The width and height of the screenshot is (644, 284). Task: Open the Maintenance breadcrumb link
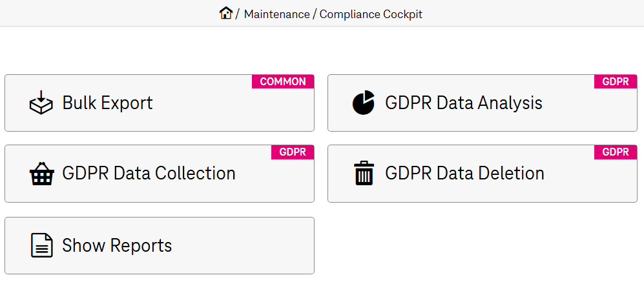pos(276,14)
